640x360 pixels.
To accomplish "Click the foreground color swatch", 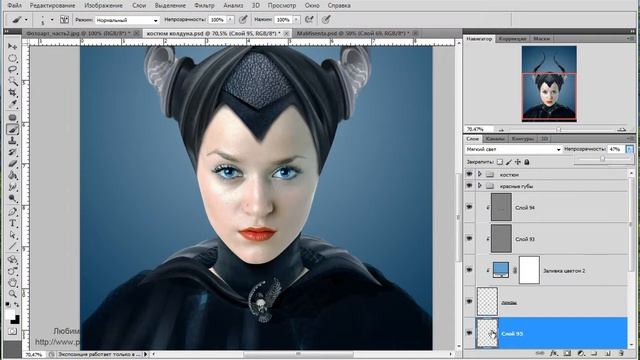I will click(10, 315).
